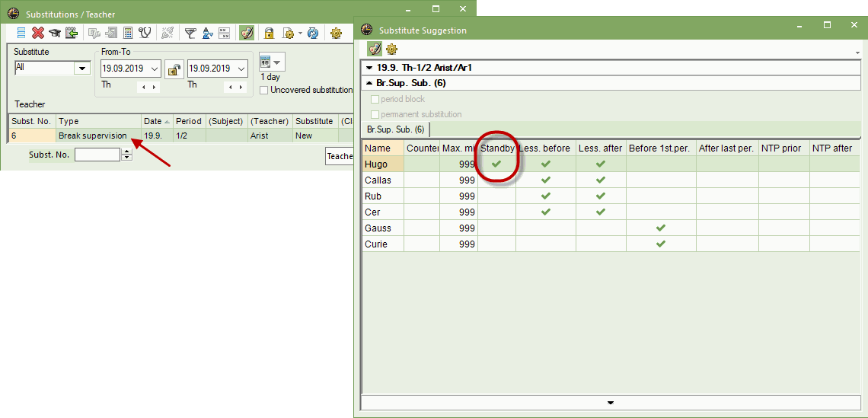The image size is (868, 418).
Task: Increase the Subst. No. spinner value
Action: pos(126,152)
